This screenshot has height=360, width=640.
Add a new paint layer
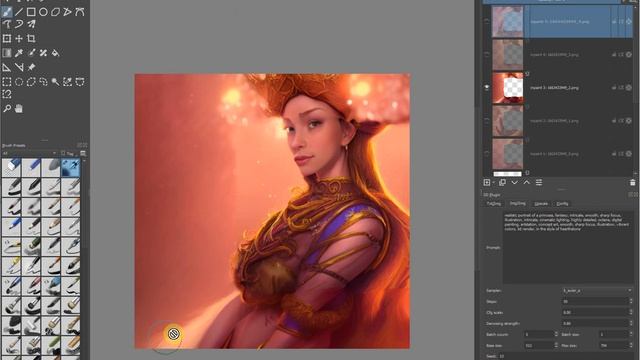[x=487, y=183]
